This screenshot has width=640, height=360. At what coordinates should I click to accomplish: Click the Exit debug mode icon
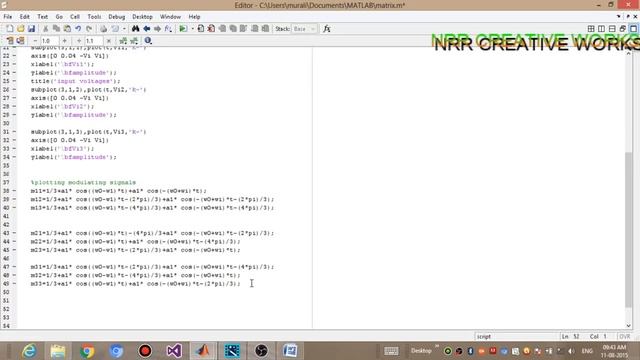[265, 29]
